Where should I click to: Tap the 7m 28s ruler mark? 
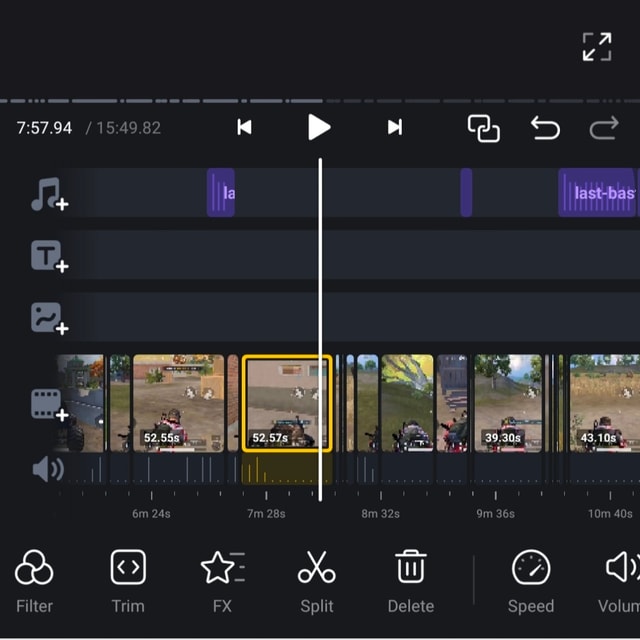(x=266, y=513)
